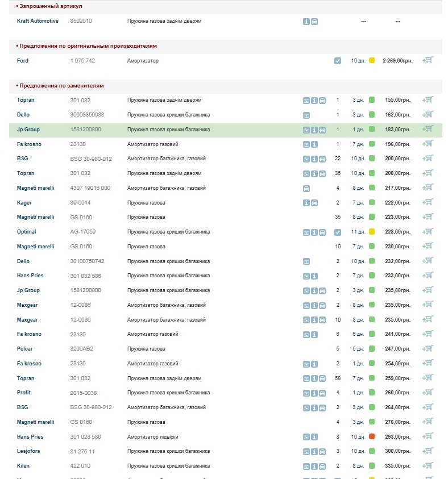Click yellow status square in Ford row
The image size is (448, 479).
click(x=372, y=61)
